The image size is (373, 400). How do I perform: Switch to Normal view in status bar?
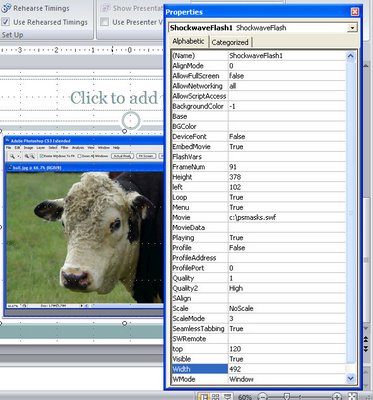pyautogui.click(x=204, y=397)
